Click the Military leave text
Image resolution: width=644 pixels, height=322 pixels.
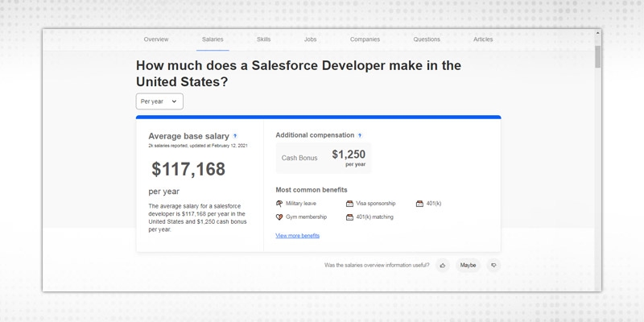301,204
